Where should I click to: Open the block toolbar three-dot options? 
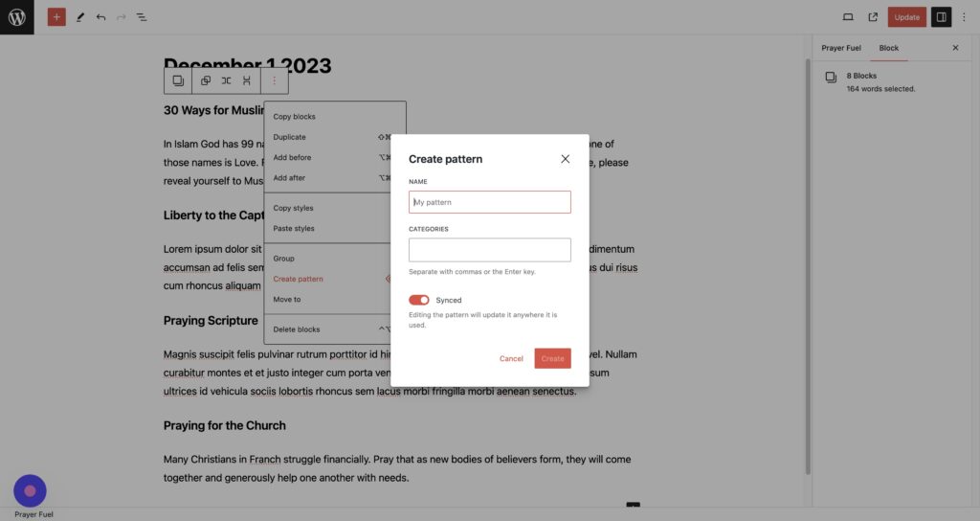click(274, 81)
